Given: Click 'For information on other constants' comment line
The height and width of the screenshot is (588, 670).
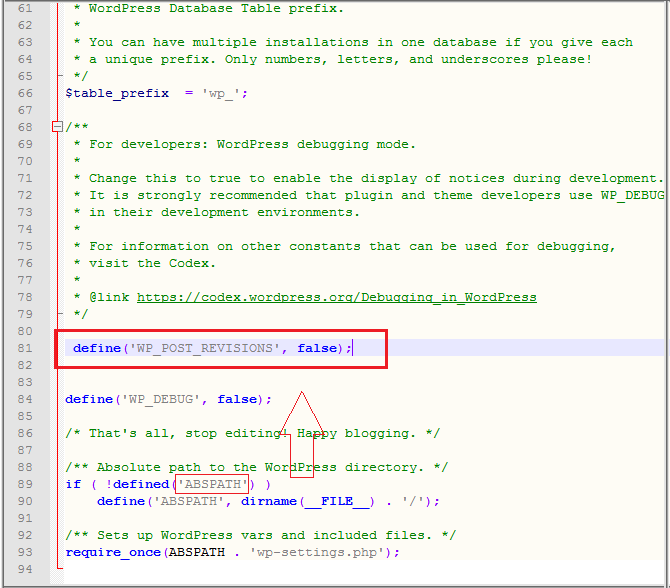Looking at the screenshot, I should click(x=344, y=247).
